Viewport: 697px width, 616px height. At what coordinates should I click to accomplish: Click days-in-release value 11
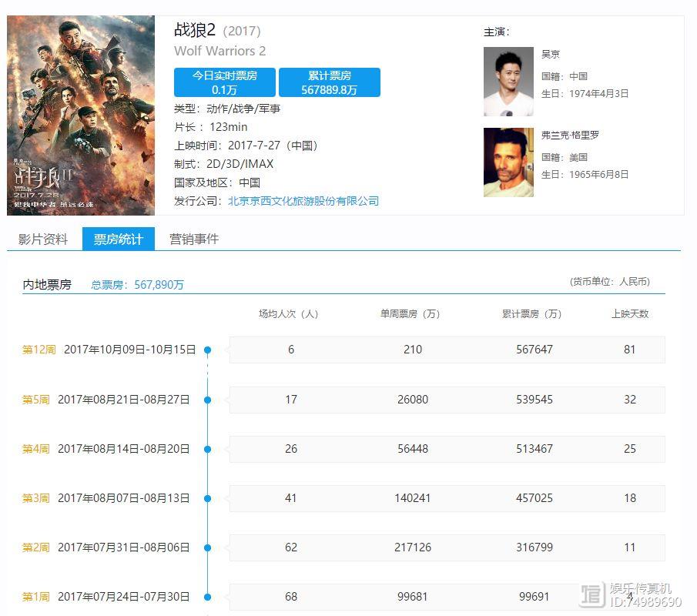pyautogui.click(x=630, y=547)
